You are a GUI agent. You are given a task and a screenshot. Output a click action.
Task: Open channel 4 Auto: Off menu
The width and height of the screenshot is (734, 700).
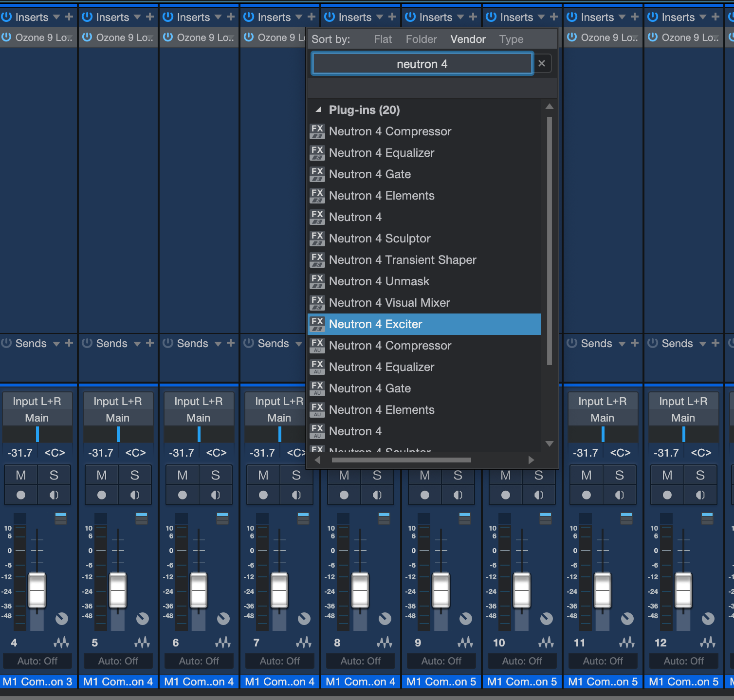(x=37, y=661)
